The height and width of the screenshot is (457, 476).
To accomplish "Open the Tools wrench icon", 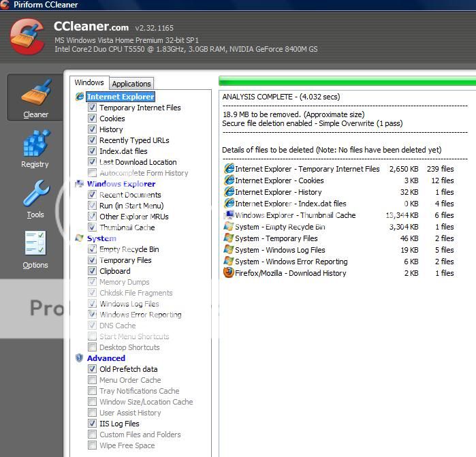I will click(35, 199).
